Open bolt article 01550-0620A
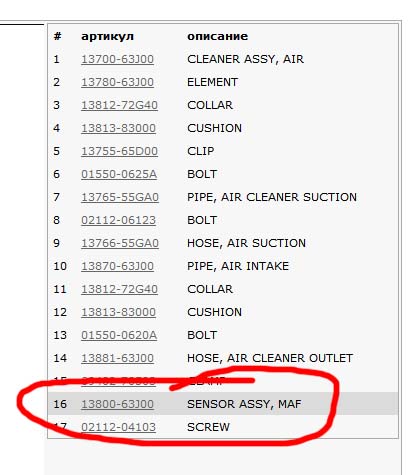This screenshot has width=412, height=475. [x=119, y=335]
